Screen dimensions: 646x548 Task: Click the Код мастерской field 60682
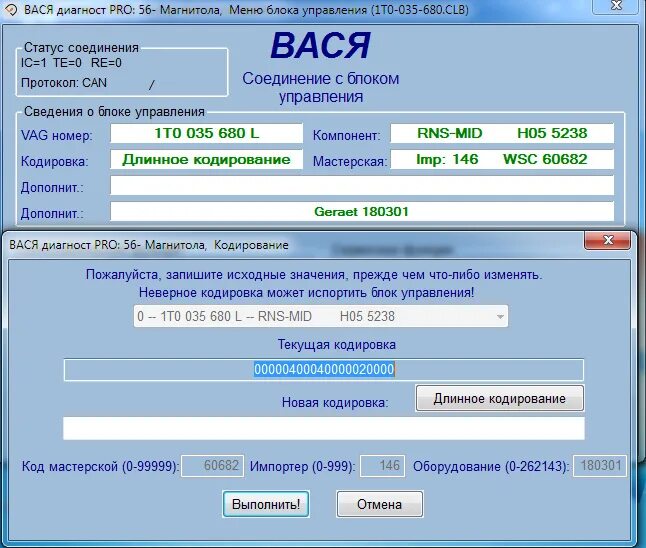click(213, 466)
